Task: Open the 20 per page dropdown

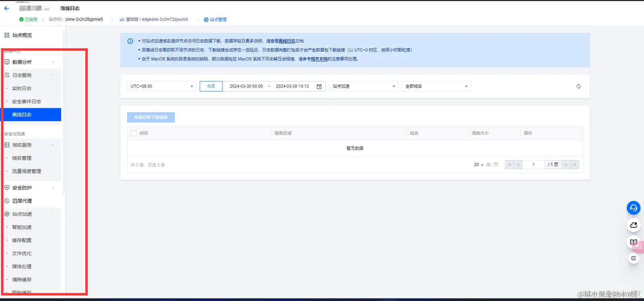Action: pos(479,165)
